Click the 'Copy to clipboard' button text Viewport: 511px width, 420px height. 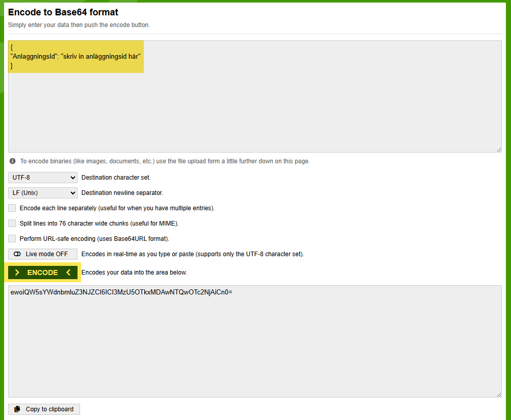(x=49, y=409)
